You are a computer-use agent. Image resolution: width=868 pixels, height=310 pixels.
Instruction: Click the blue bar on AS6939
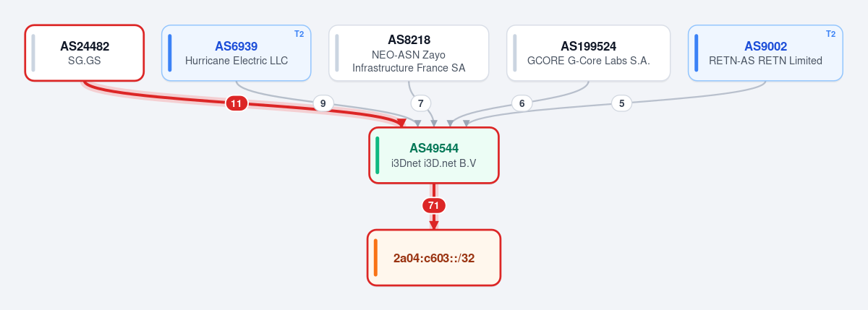coord(169,53)
